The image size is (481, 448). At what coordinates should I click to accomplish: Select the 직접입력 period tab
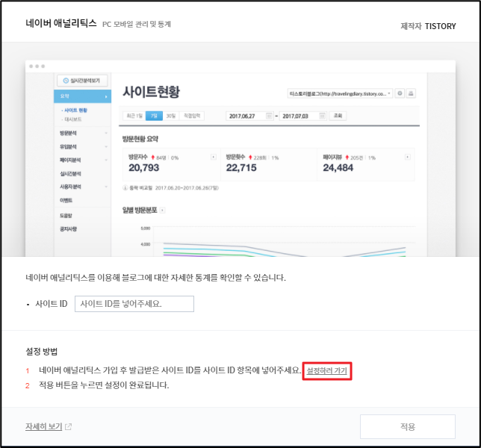(192, 116)
